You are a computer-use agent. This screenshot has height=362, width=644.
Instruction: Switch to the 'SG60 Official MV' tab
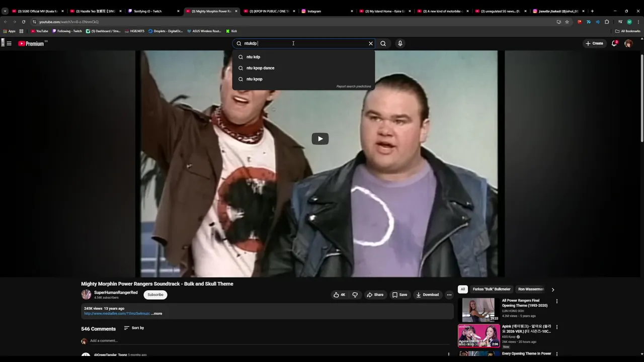(x=37, y=11)
